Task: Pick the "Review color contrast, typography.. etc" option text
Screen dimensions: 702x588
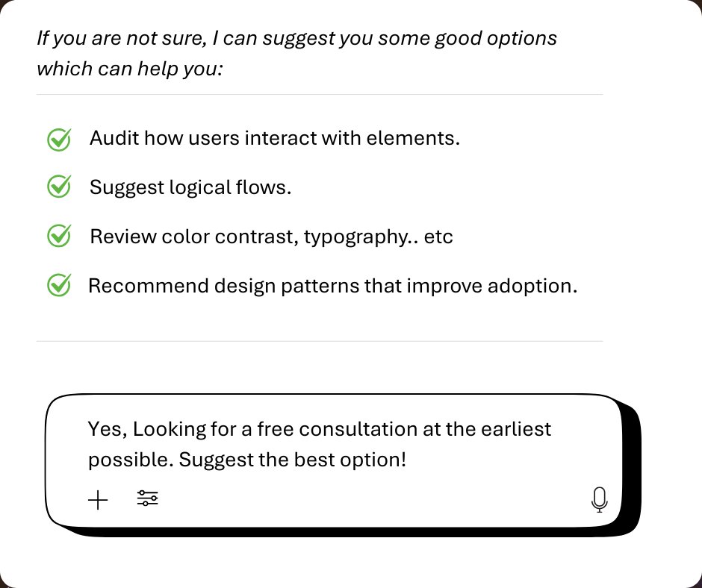Action: (271, 237)
